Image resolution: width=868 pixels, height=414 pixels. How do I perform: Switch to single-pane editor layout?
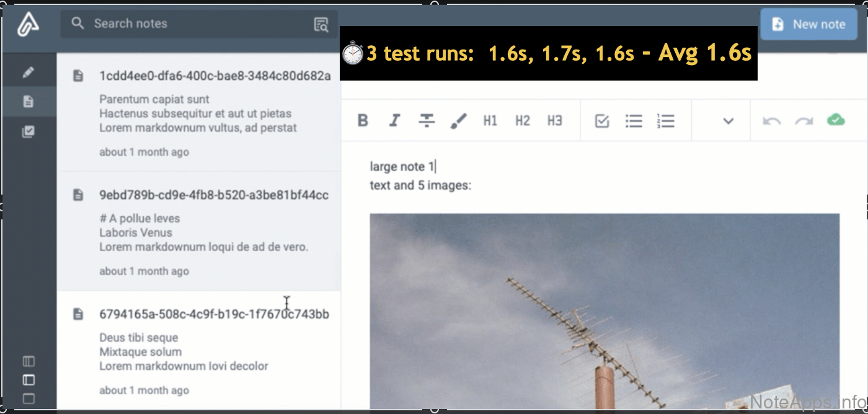point(29,399)
